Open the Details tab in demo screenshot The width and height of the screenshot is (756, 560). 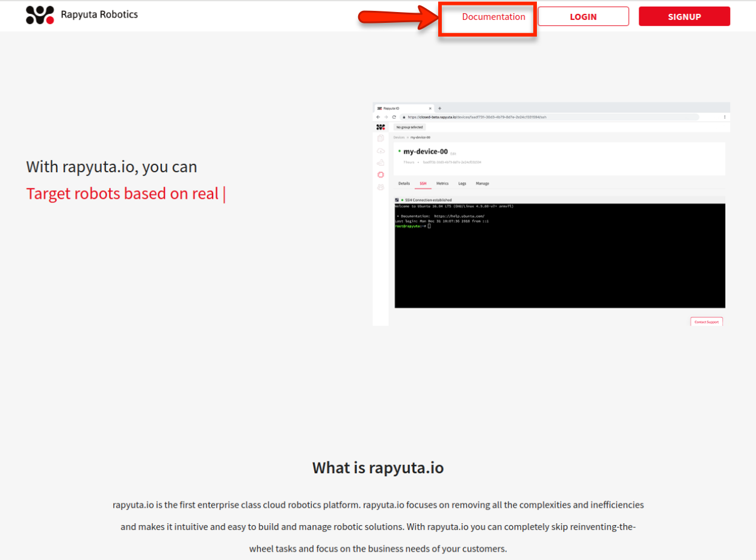[404, 183]
